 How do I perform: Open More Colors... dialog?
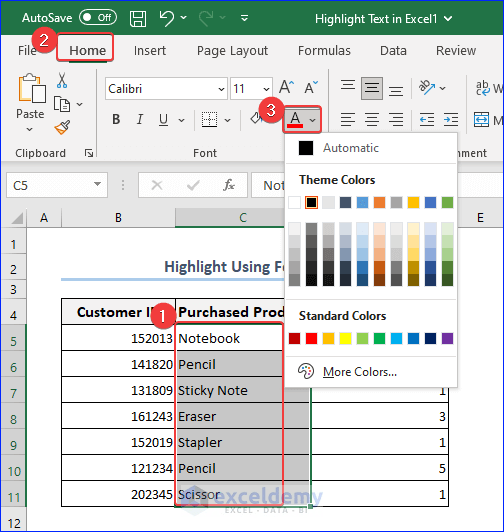[371, 372]
